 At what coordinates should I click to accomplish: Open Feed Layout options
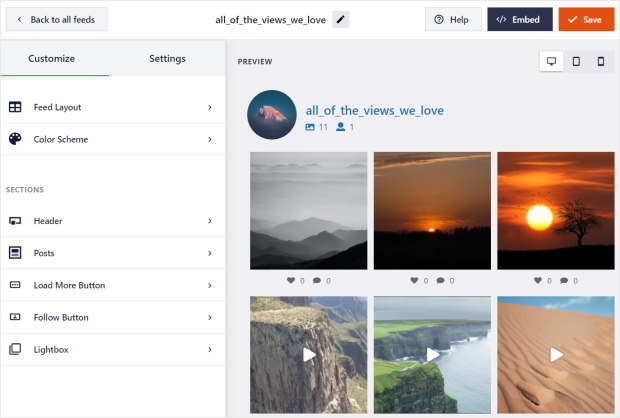coord(113,107)
